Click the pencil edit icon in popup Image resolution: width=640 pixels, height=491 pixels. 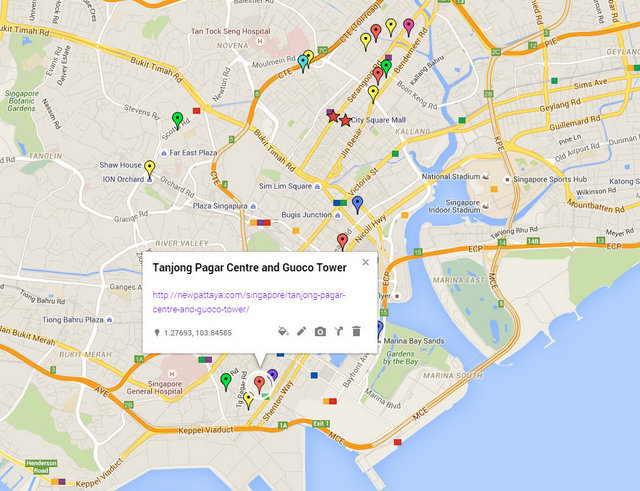point(301,331)
